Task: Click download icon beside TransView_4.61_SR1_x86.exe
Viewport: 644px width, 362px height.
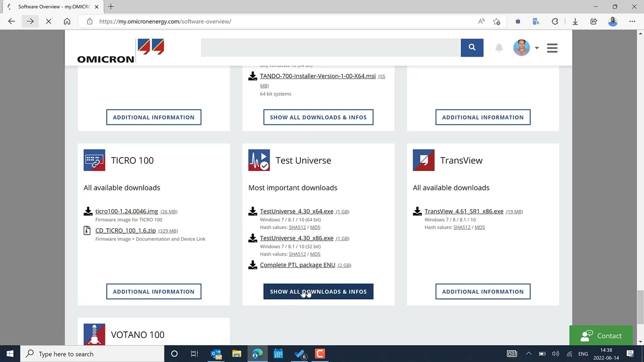Action: pyautogui.click(x=417, y=211)
